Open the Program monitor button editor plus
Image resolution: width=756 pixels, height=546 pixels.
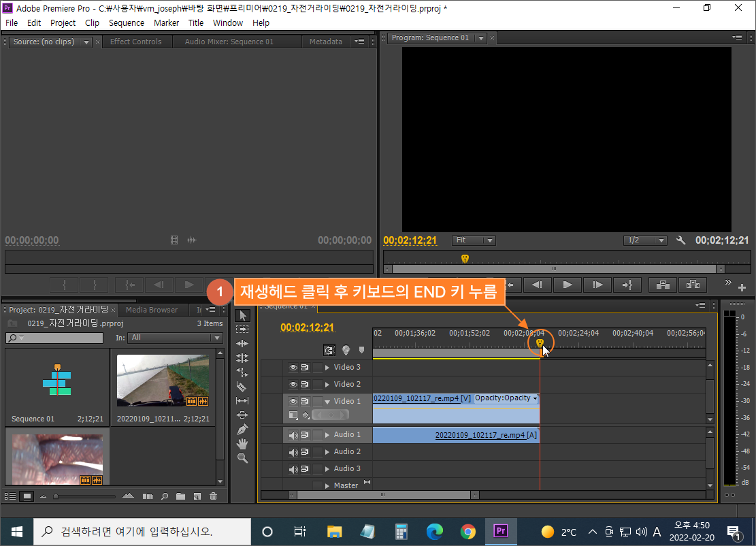pyautogui.click(x=742, y=288)
